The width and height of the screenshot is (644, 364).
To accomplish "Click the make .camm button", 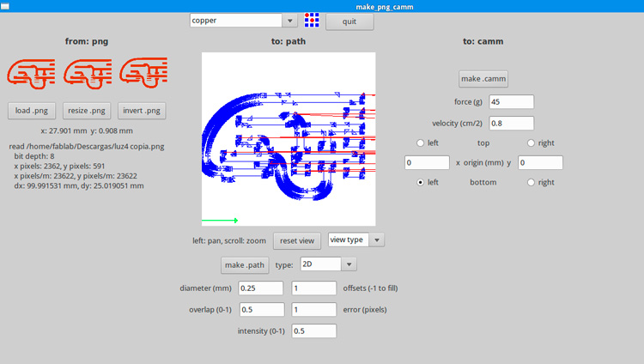I will click(483, 79).
